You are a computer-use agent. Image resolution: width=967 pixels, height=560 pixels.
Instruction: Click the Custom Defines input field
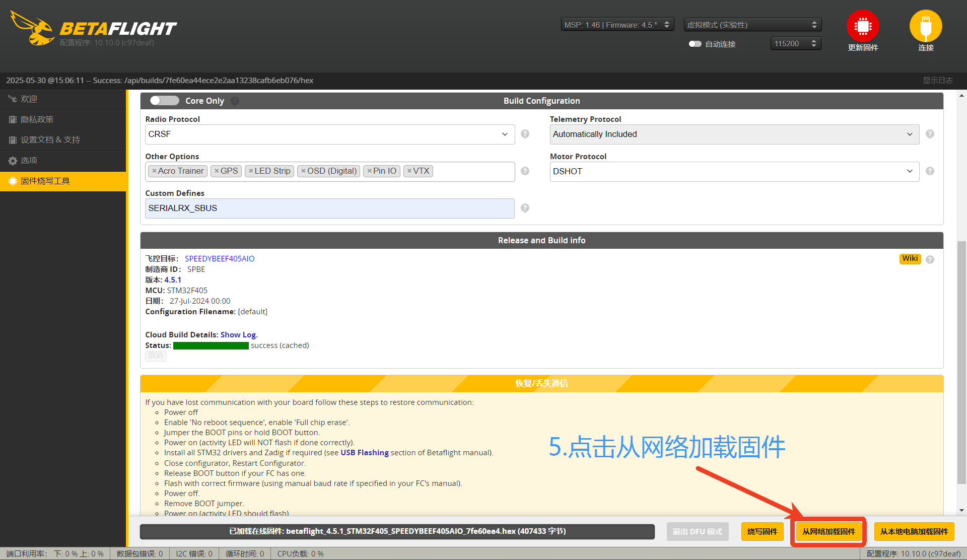point(330,208)
